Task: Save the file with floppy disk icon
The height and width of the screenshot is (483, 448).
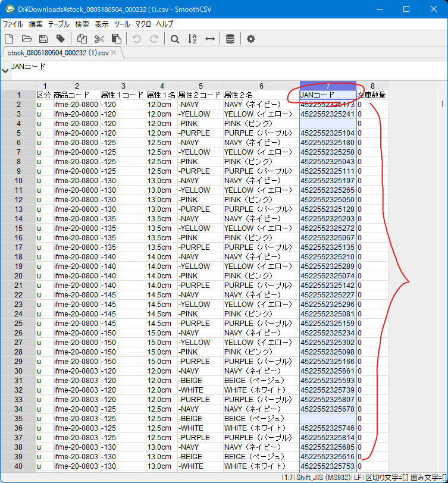Action: pyautogui.click(x=43, y=39)
